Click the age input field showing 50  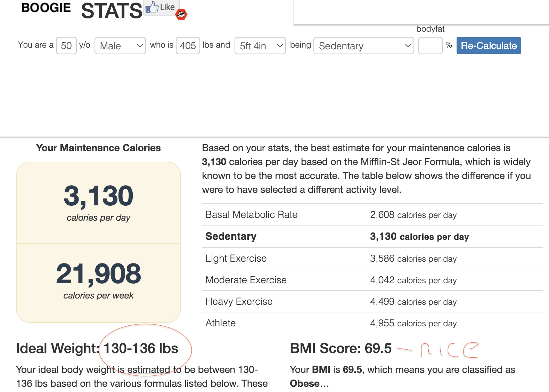[66, 46]
